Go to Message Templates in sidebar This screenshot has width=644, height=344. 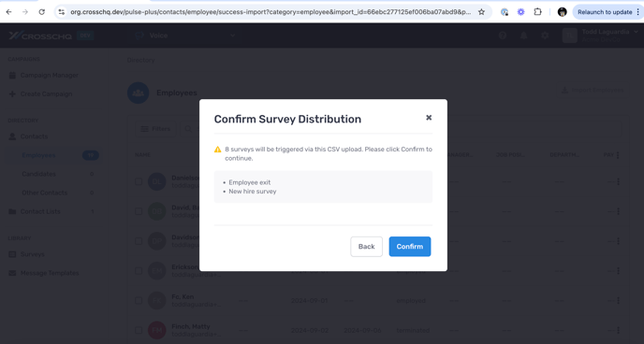point(50,273)
